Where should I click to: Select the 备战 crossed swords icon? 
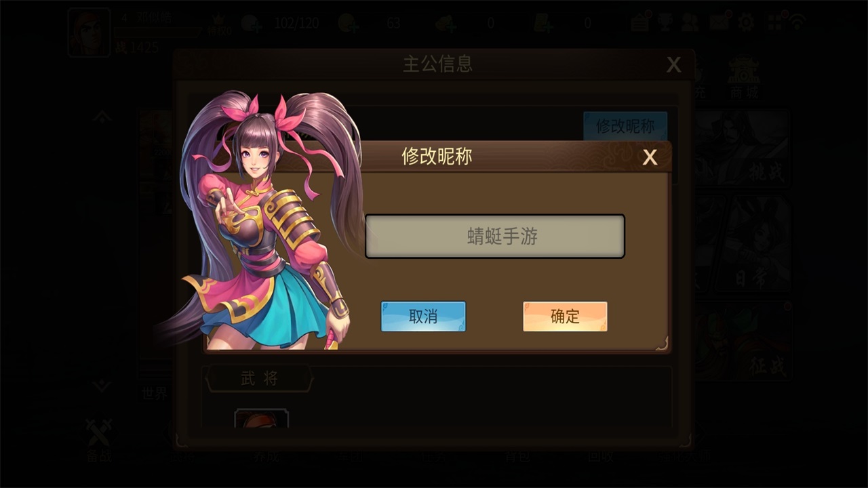click(99, 441)
